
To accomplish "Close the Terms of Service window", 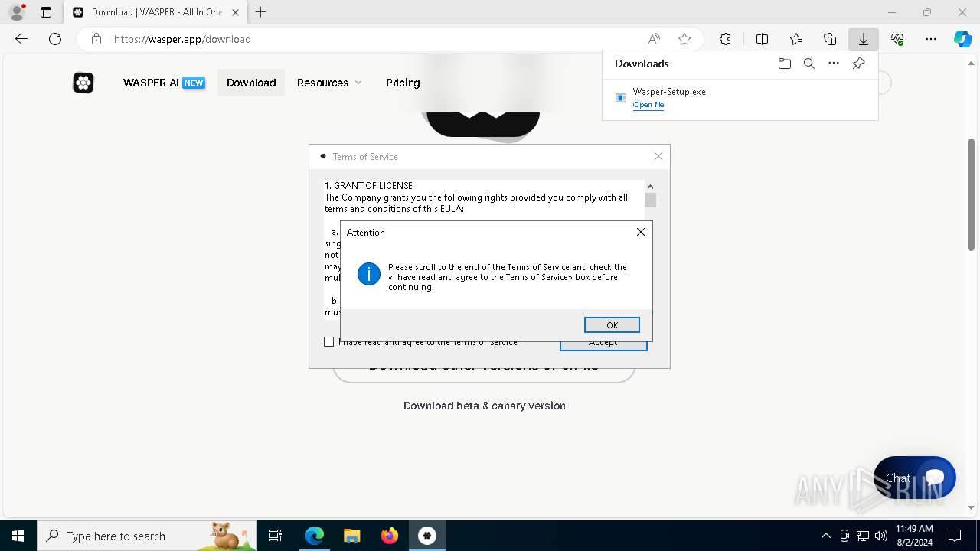I will [x=658, y=156].
